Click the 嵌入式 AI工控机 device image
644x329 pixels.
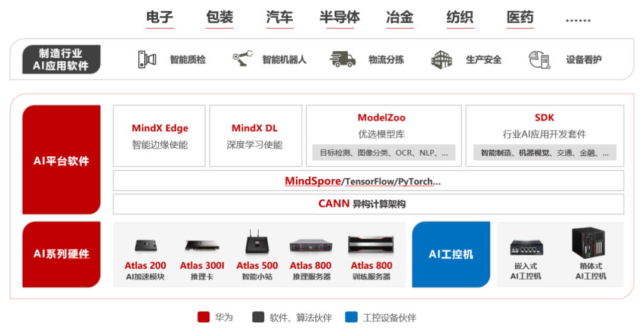coord(527,248)
